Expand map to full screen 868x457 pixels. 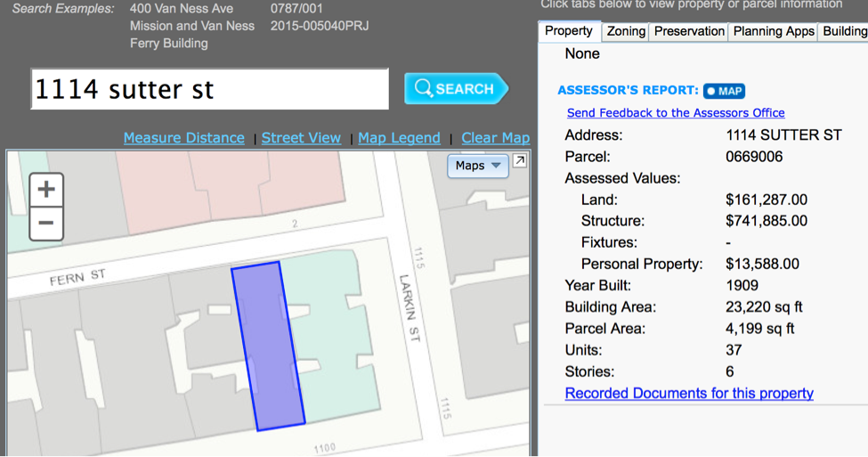(520, 161)
